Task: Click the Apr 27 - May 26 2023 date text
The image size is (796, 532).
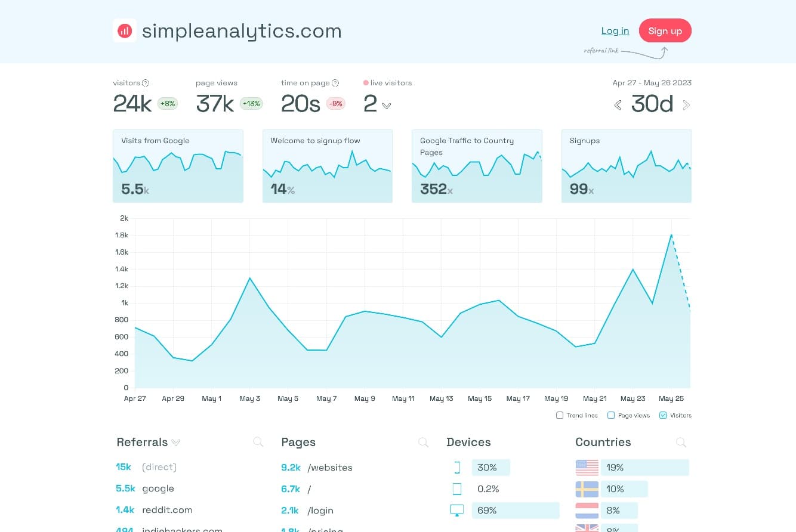Action: (652, 83)
